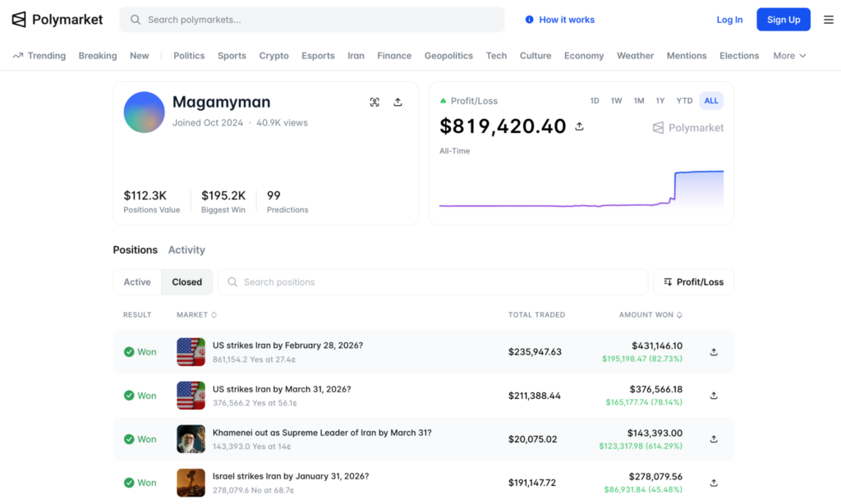The image size is (841, 504).
Task: Sort by the AMOUNT WON column header
Action: pos(650,314)
